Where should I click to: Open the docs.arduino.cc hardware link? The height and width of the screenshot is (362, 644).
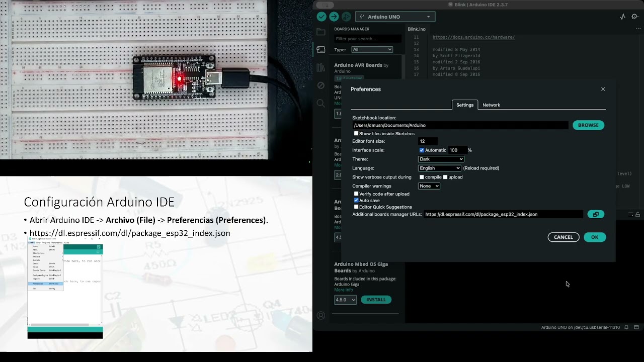[x=473, y=37]
